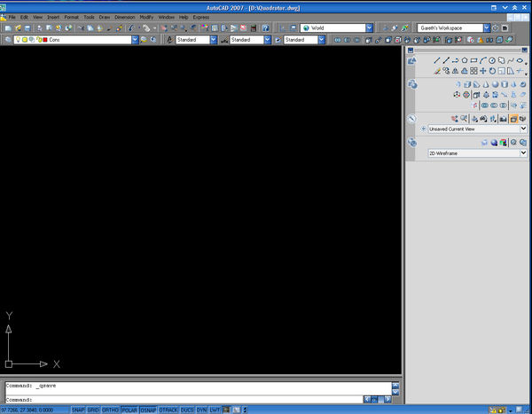Select the Revision Cloud tool
This screenshot has height=414, width=532.
[501, 61]
